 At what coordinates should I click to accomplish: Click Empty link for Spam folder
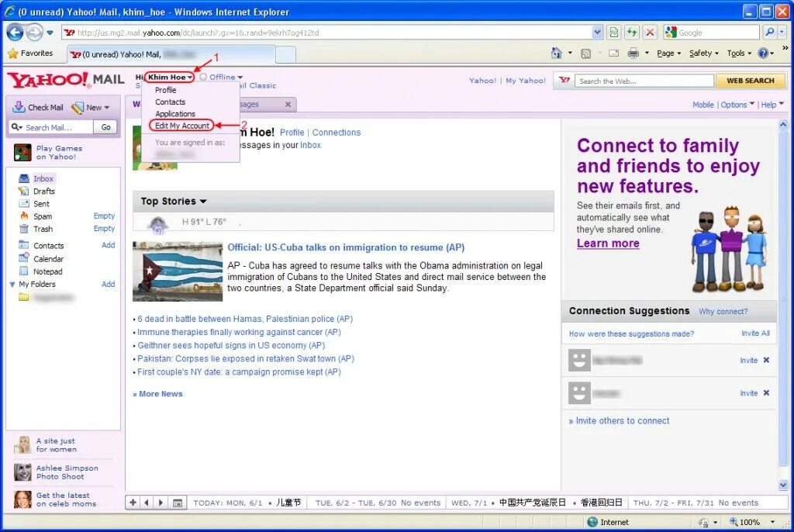(x=104, y=216)
